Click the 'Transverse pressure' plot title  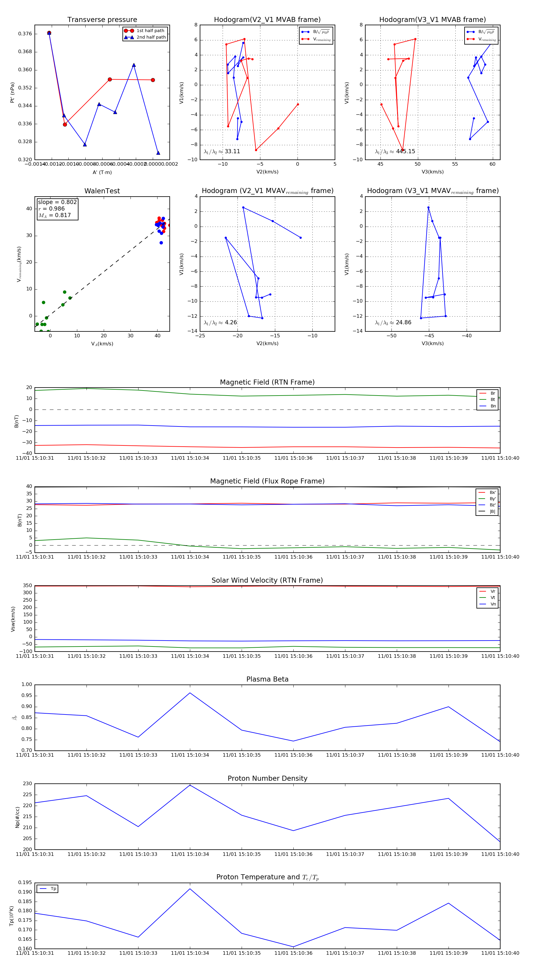click(x=102, y=20)
